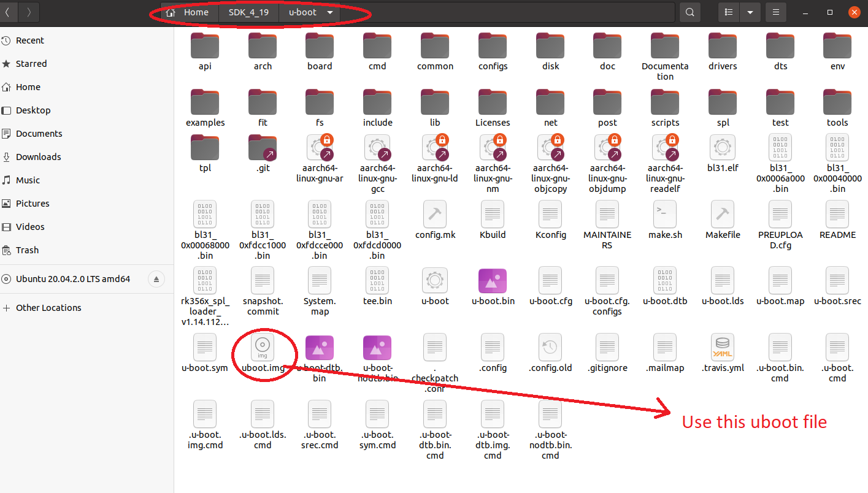Select the bl31.elf file
The height and width of the screenshot is (493, 868).
[723, 148]
